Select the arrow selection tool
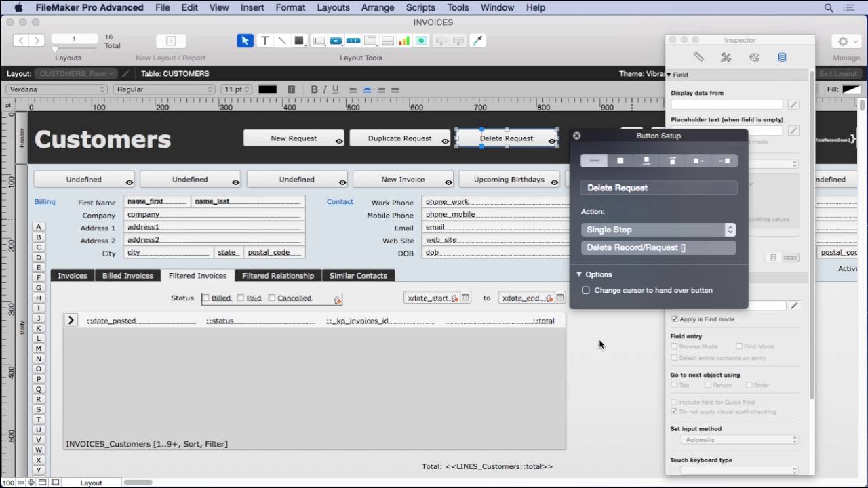The image size is (868, 488). pos(245,41)
